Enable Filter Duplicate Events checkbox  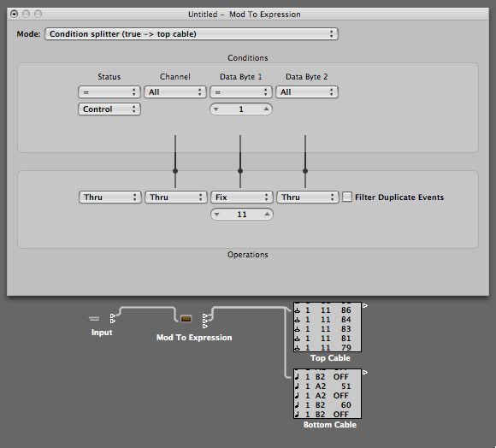click(x=347, y=197)
